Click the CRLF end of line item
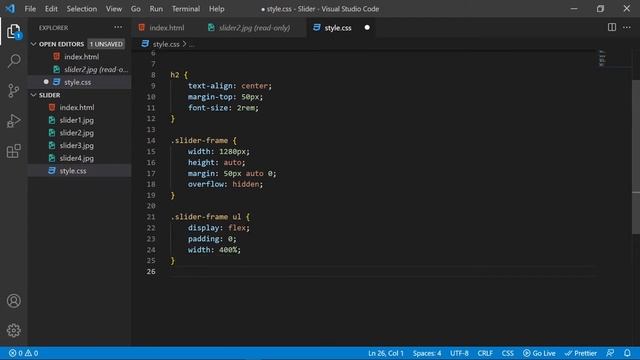Image resolution: width=640 pixels, height=360 pixels. tap(485, 353)
